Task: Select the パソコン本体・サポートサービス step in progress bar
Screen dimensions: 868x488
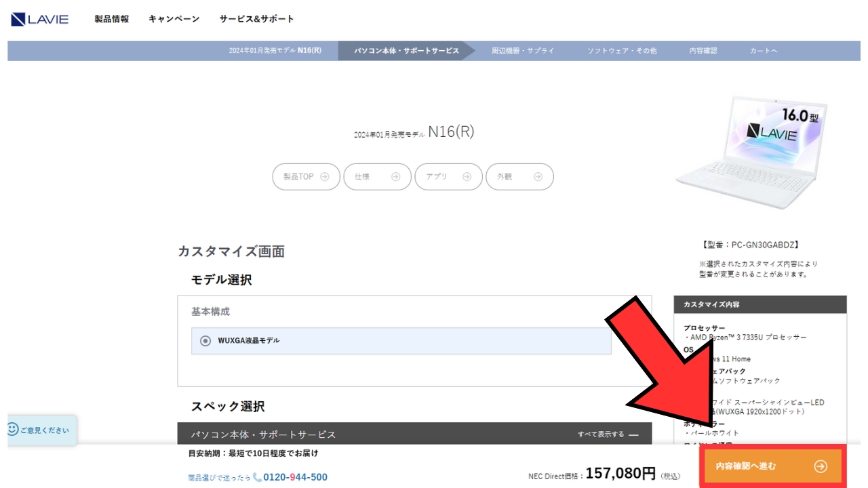Action: 406,51
